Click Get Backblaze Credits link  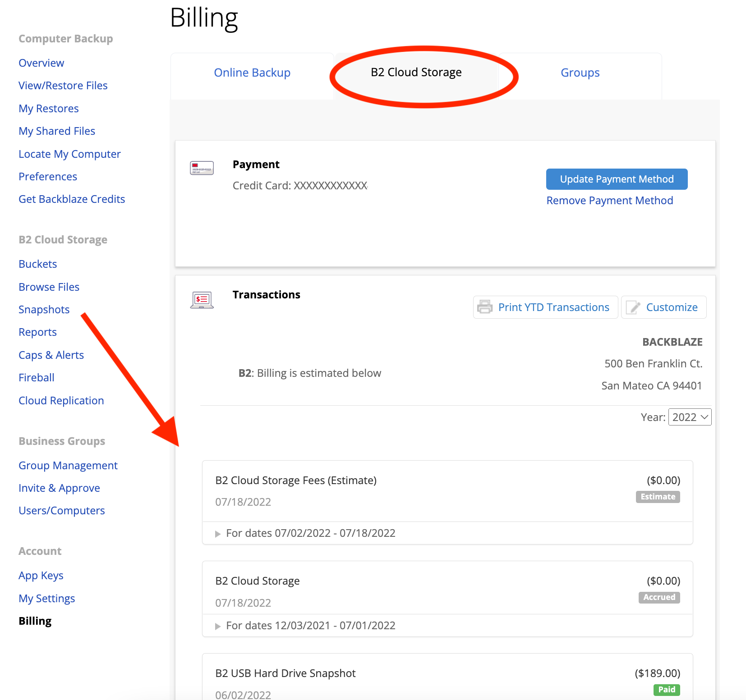72,199
